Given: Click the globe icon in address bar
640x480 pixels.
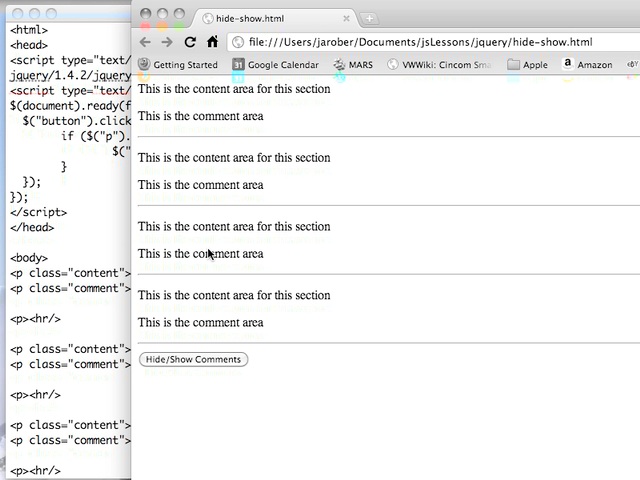Looking at the screenshot, I should [238, 42].
